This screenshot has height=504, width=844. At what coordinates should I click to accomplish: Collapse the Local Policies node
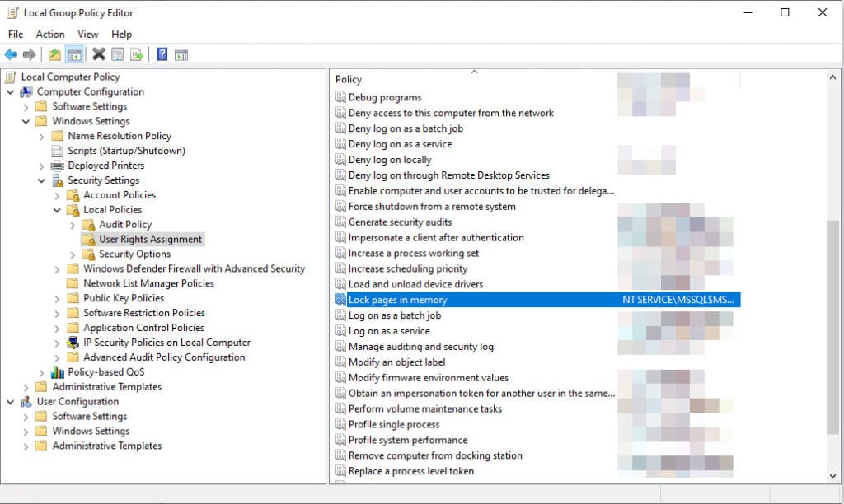pyautogui.click(x=56, y=209)
